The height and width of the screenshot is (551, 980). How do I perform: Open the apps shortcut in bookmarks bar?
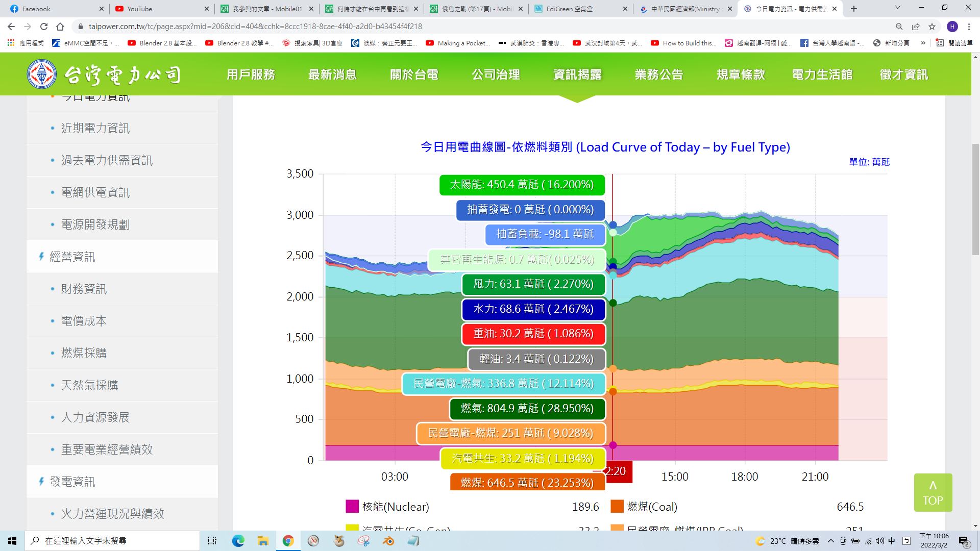click(x=26, y=43)
